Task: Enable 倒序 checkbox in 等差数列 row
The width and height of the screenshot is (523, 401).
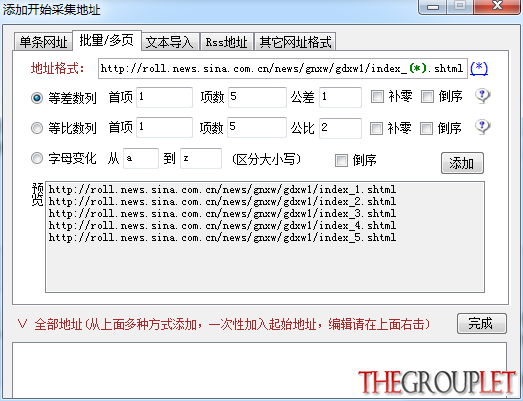Action: click(427, 97)
